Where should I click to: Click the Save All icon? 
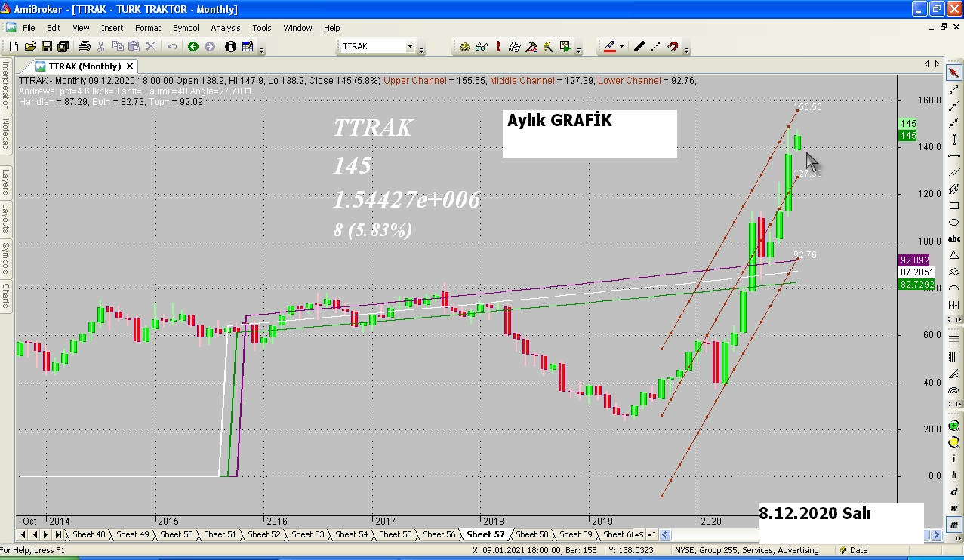(x=63, y=46)
